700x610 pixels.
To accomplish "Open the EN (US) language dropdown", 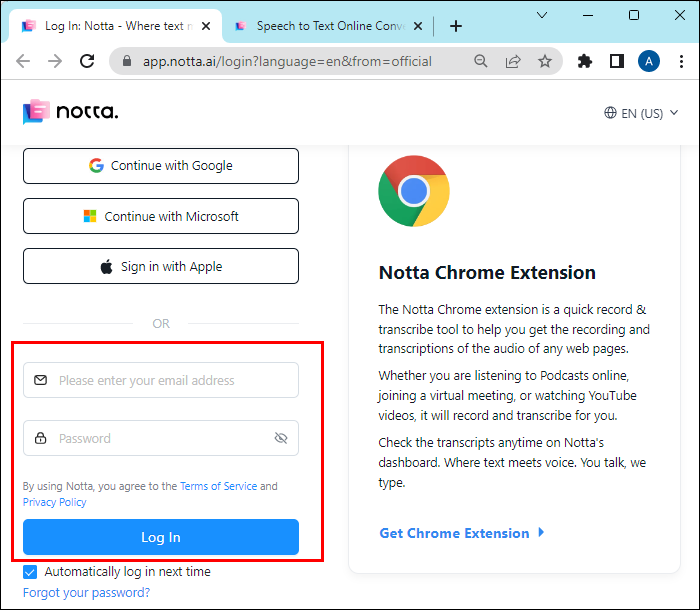I will tap(641, 113).
